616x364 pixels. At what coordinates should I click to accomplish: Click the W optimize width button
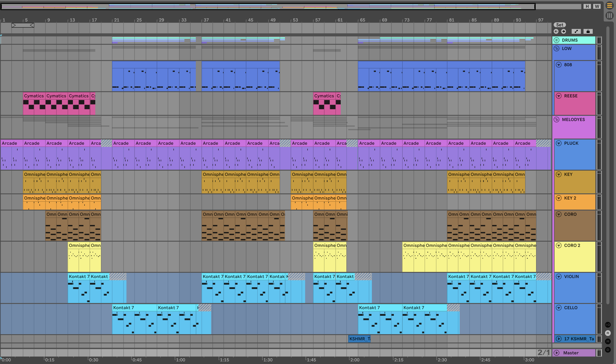(597, 6)
